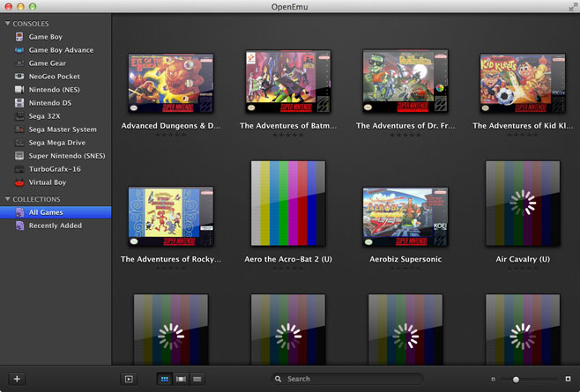Select Air Cavalry (U) loading cover

[523, 203]
